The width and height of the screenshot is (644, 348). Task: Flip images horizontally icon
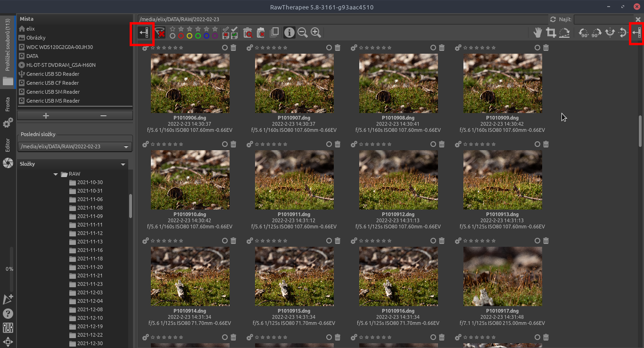(610, 32)
